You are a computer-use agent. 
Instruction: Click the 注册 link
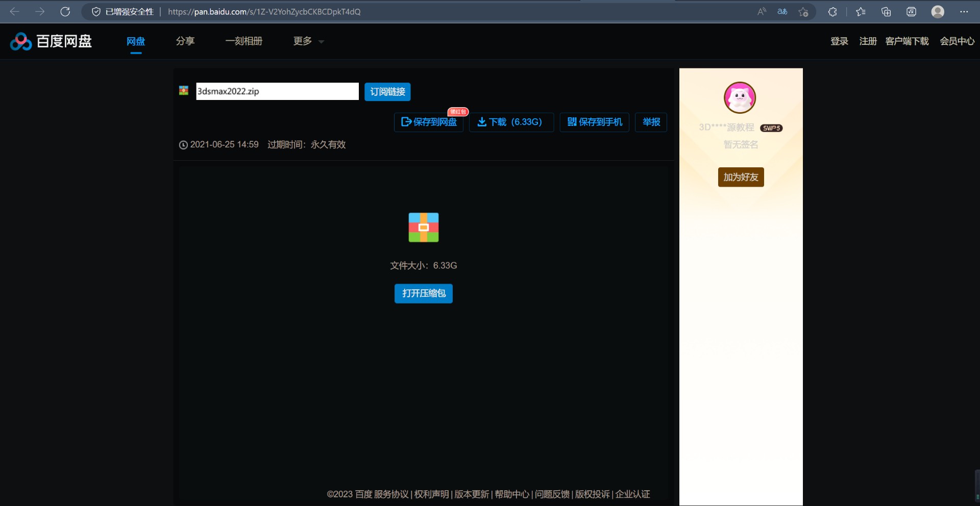(x=868, y=41)
